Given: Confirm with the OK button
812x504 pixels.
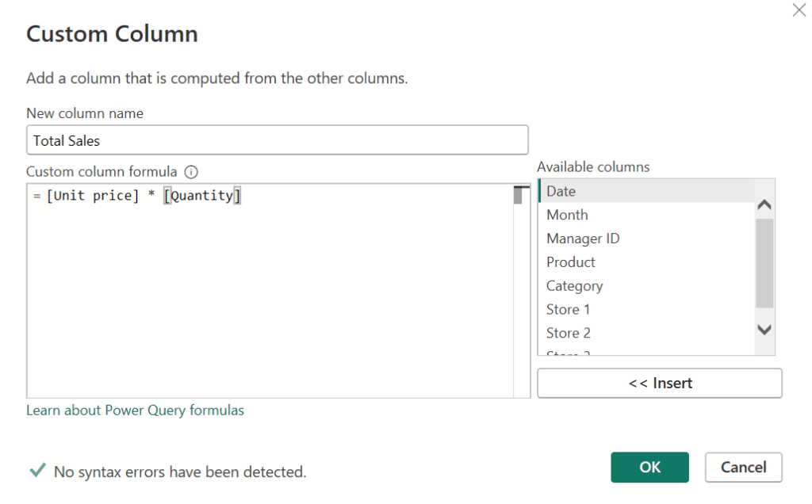Looking at the screenshot, I should [649, 468].
